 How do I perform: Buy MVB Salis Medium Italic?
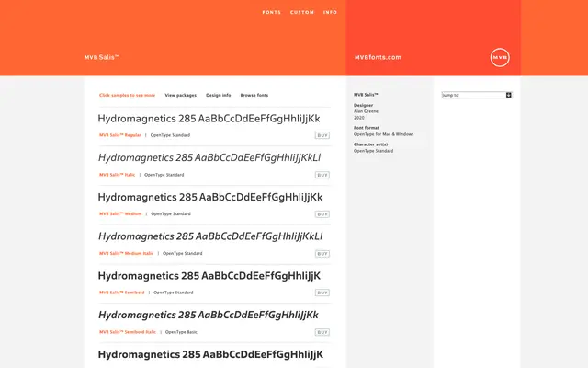322,254
